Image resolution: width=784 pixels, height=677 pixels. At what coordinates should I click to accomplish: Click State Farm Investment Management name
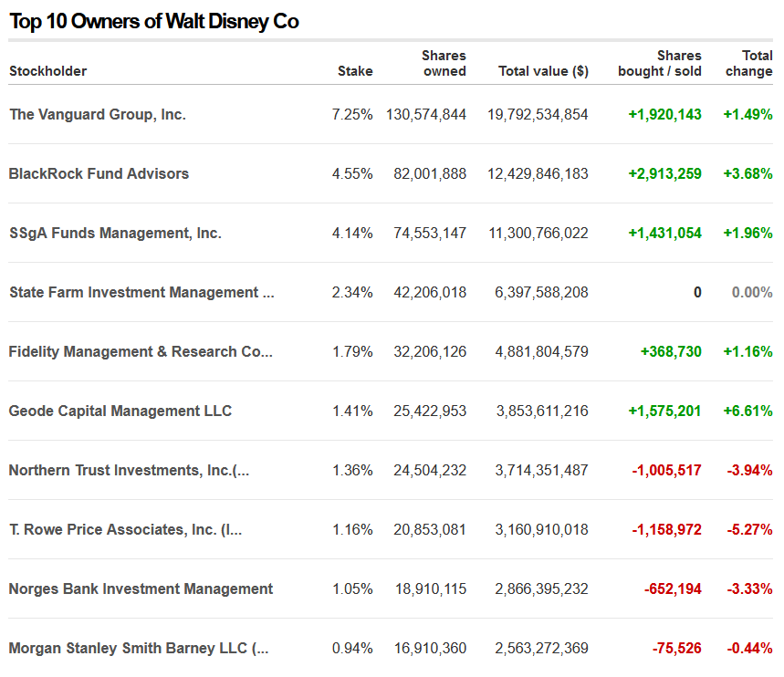[x=141, y=293]
